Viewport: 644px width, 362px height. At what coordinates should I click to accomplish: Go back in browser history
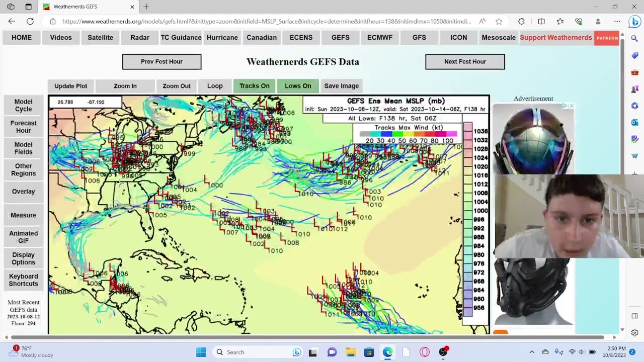12,22
